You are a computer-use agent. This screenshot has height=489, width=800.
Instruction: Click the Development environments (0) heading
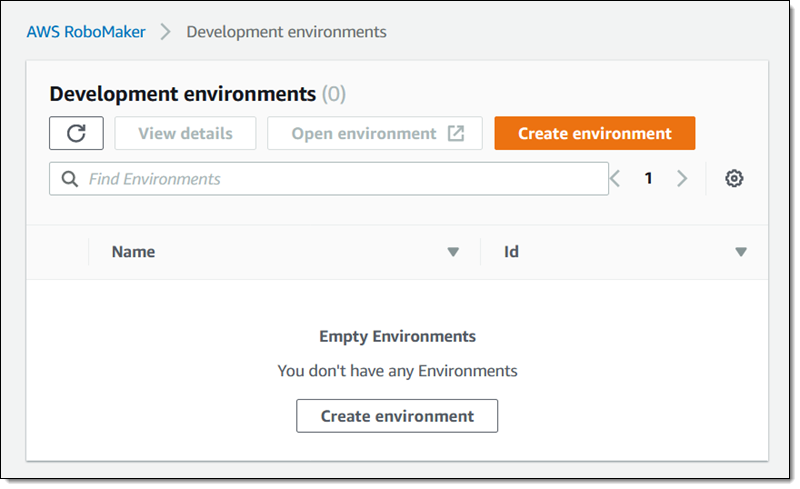click(197, 94)
